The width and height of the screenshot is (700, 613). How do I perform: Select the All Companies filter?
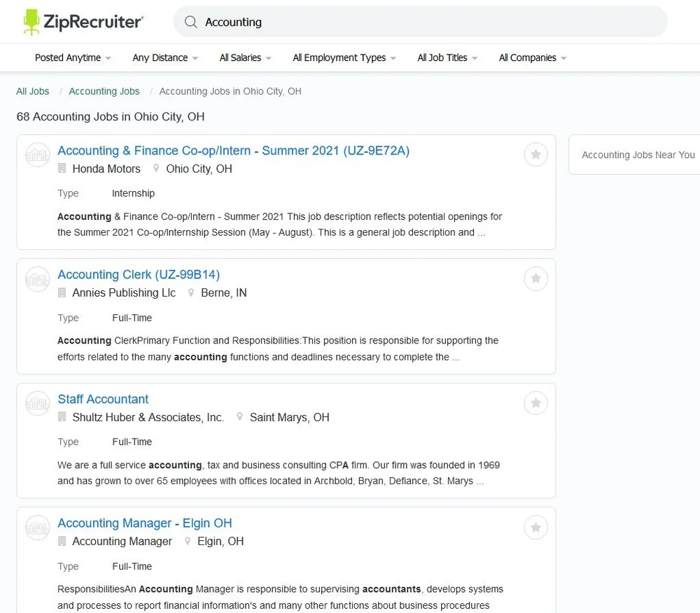pyautogui.click(x=532, y=57)
